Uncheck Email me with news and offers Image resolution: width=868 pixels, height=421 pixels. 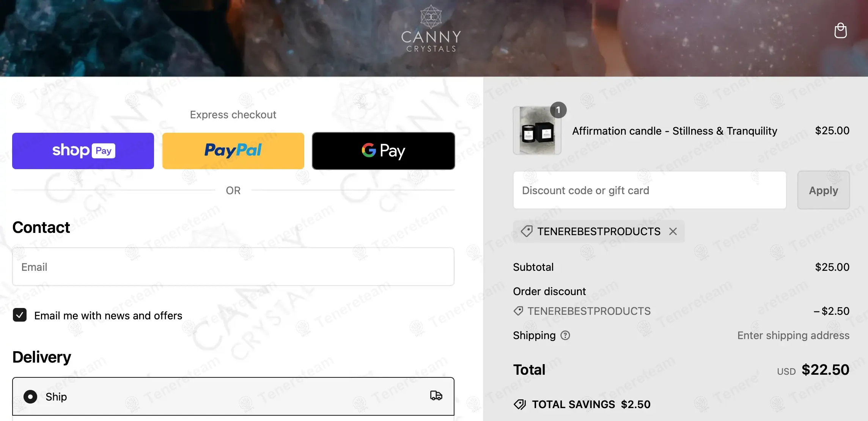pyautogui.click(x=20, y=315)
